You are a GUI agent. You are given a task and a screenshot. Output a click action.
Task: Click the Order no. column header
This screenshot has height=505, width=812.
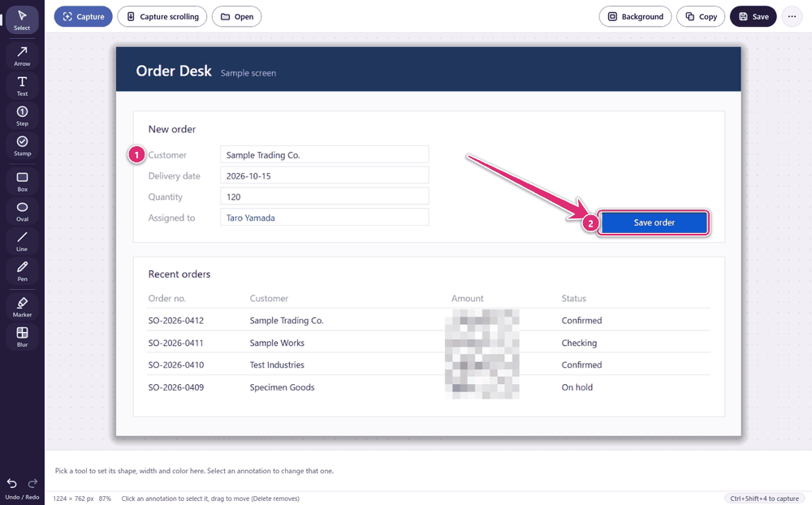[166, 298]
